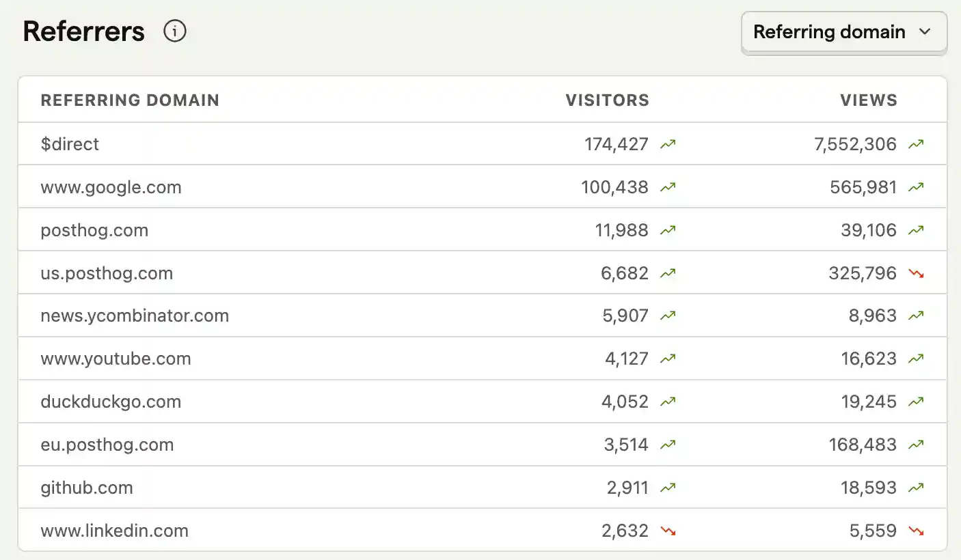Click the upward trend icon beside 4,052
This screenshot has width=961, height=560.
pos(668,402)
